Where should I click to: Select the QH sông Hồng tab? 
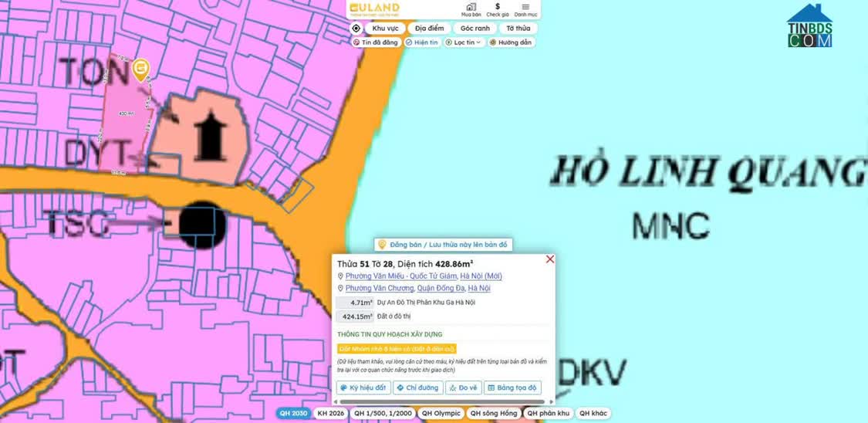494,413
